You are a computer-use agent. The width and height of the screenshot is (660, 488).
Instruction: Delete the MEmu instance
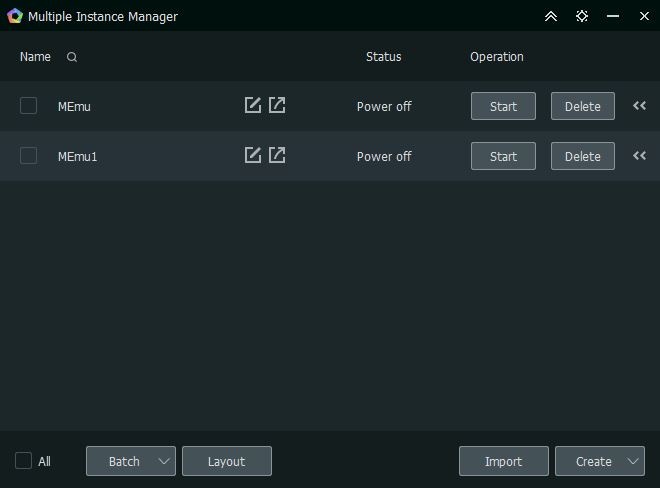tap(583, 106)
